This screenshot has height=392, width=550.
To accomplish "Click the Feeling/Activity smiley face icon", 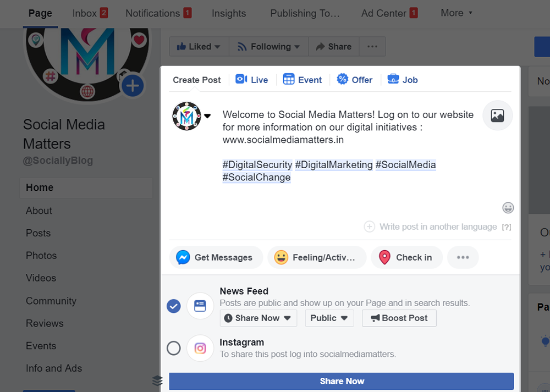I will tap(281, 257).
